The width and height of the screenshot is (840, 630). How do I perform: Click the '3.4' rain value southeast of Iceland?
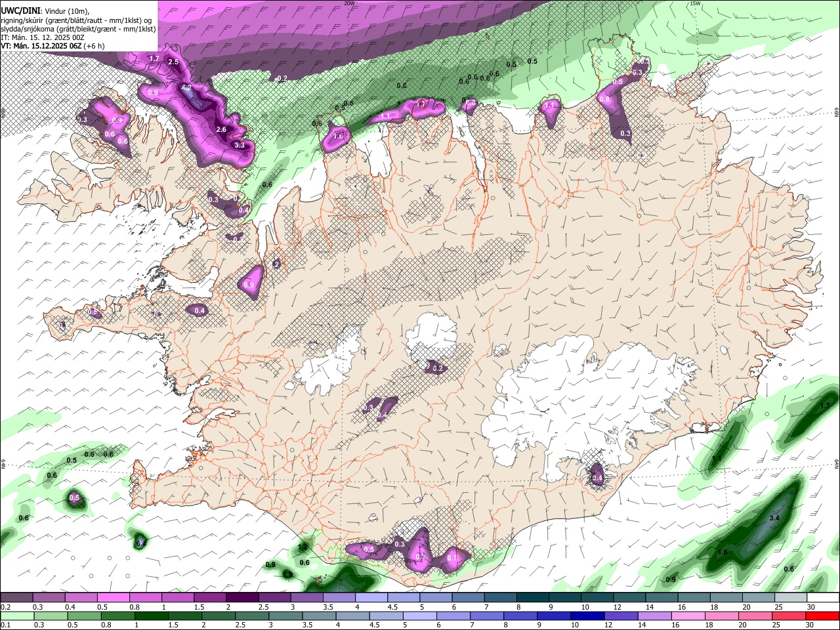coord(774,518)
